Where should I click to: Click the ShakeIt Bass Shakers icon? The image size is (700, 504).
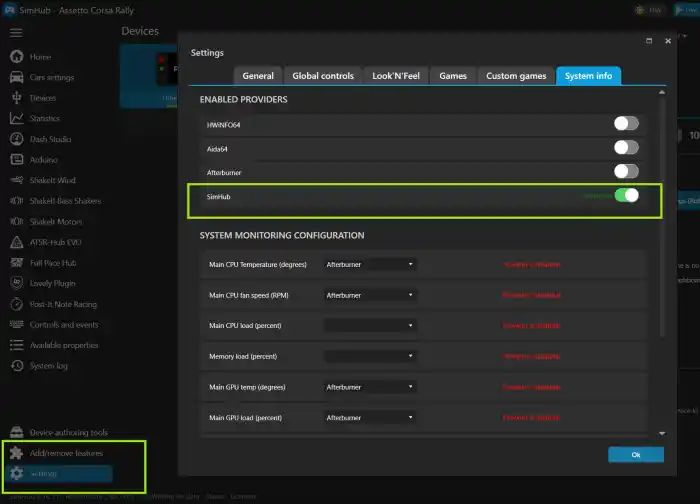point(17,201)
